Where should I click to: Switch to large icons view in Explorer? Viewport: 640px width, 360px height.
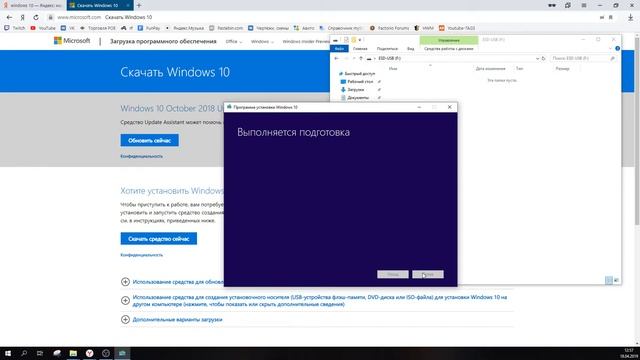(x=616, y=280)
